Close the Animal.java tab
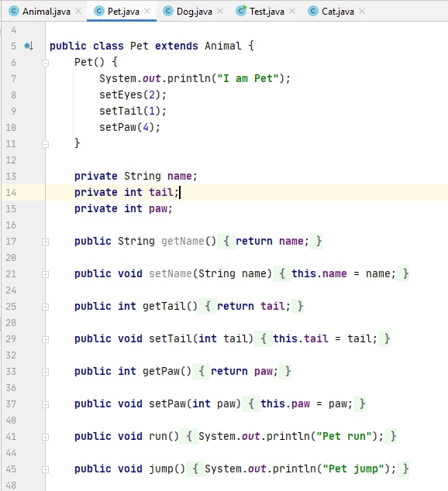448x491 pixels. pos(78,12)
